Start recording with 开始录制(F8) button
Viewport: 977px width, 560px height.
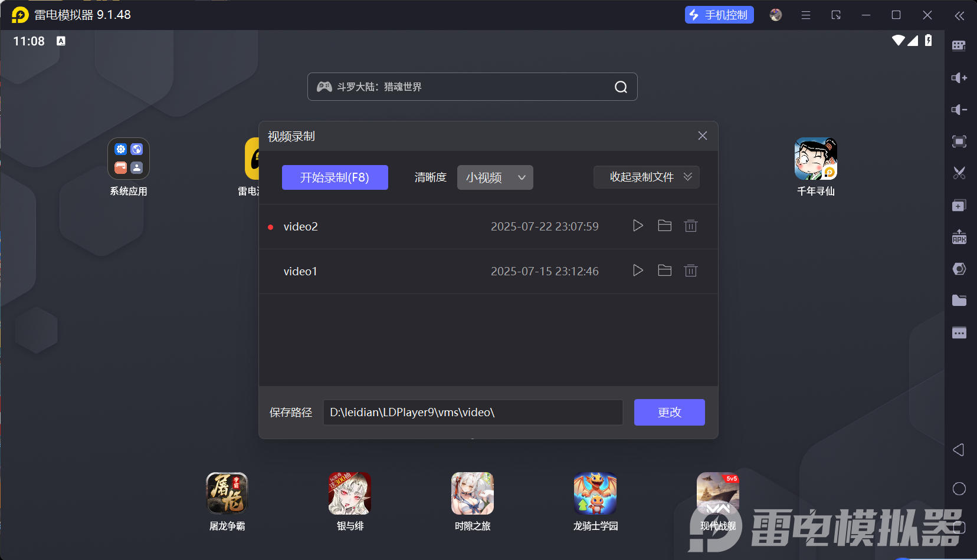pos(335,177)
